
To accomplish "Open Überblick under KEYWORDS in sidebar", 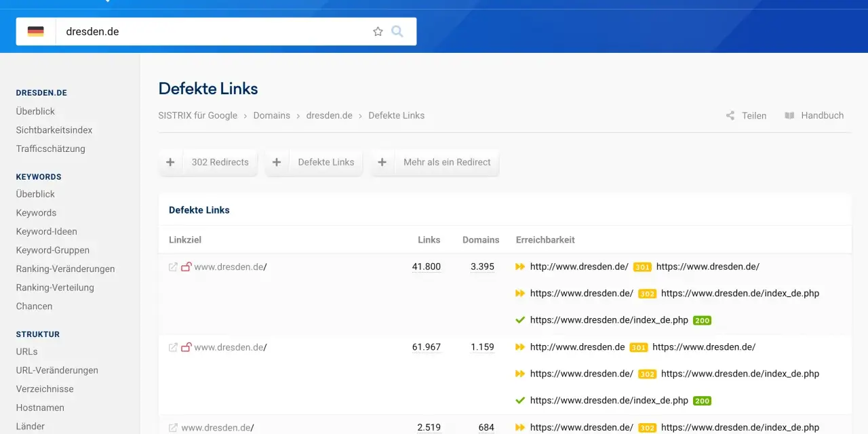I will (36, 194).
